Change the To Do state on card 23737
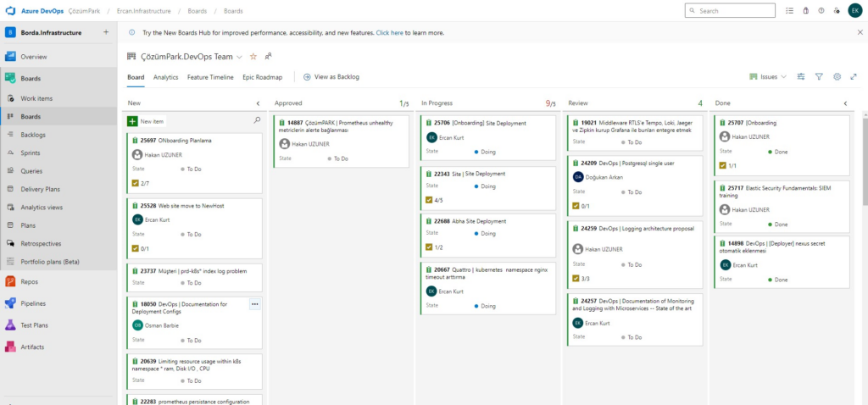Image resolution: width=868 pixels, height=405 pixels. pos(191,283)
